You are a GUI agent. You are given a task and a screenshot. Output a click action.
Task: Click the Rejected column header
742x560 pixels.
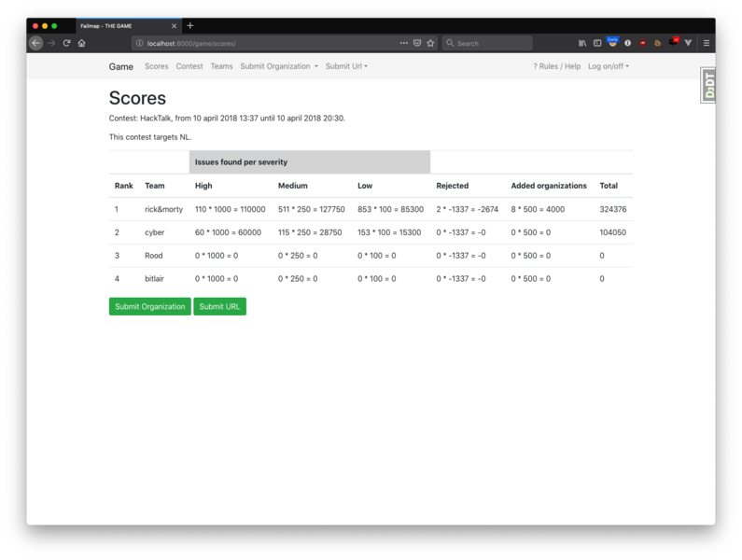pos(453,186)
